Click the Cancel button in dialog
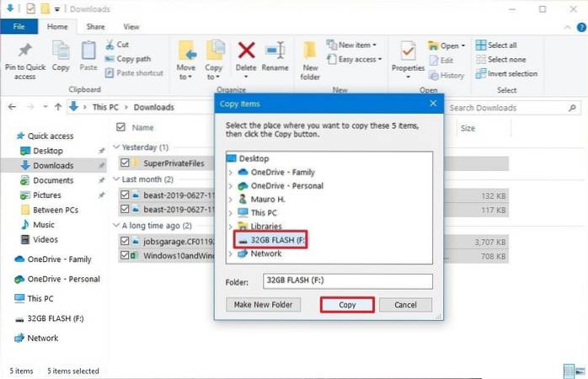 pos(405,305)
